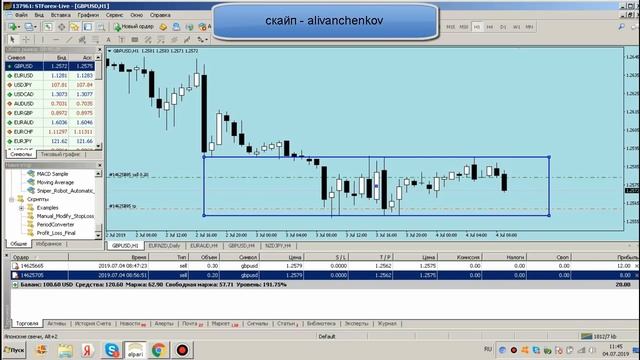
Task: Switch to Избранное tab in Navigator
Action: pyautogui.click(x=49, y=244)
